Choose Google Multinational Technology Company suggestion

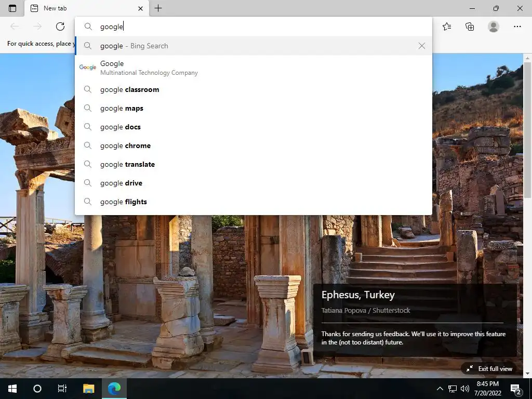[254, 68]
